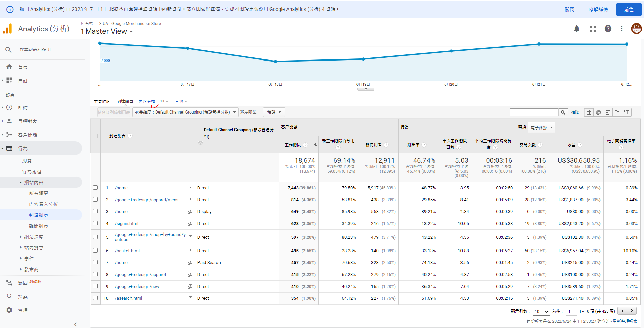Image resolution: width=644 pixels, height=328 pixels.
Task: Select the checkbox for /signin.html row
Action: pyautogui.click(x=95, y=223)
